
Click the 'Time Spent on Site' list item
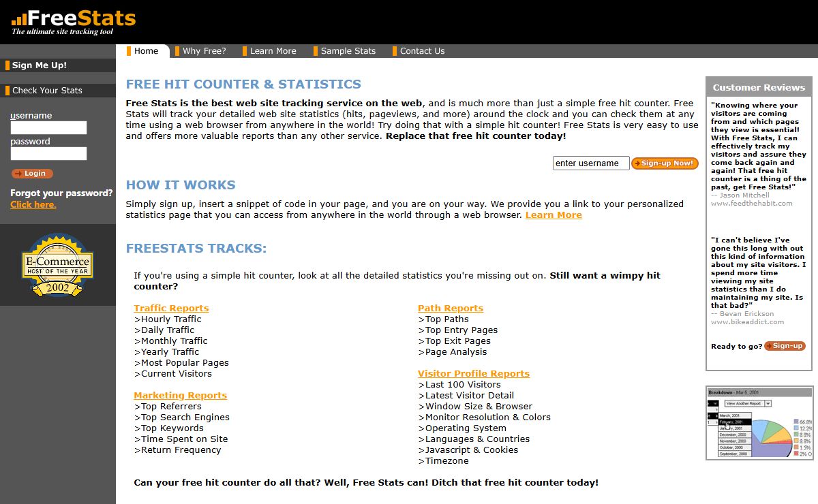[181, 439]
